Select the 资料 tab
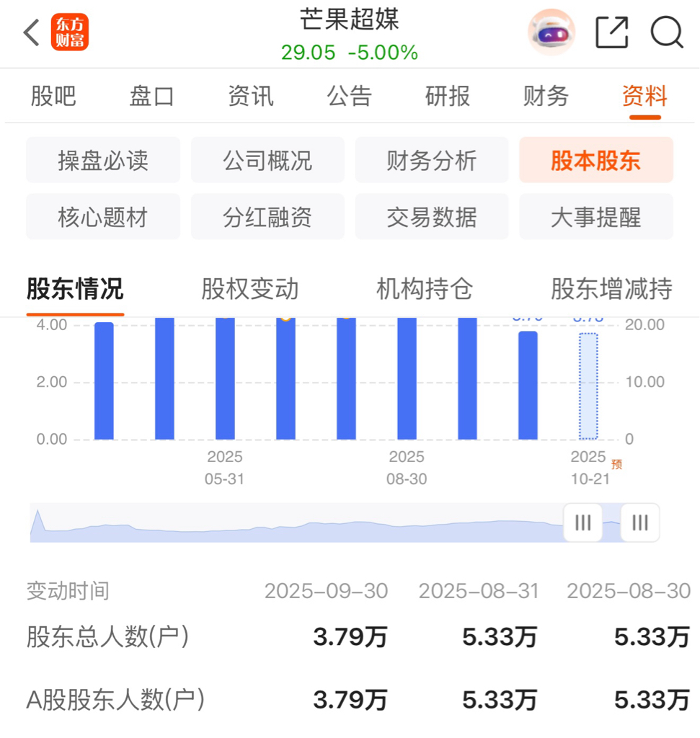This screenshot has width=700, height=738. point(644,96)
